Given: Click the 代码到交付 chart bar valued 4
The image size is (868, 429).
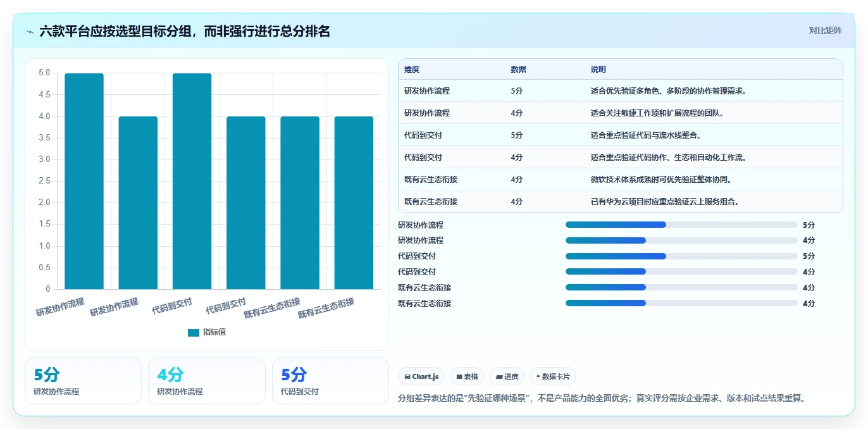Looking at the screenshot, I should [x=246, y=202].
